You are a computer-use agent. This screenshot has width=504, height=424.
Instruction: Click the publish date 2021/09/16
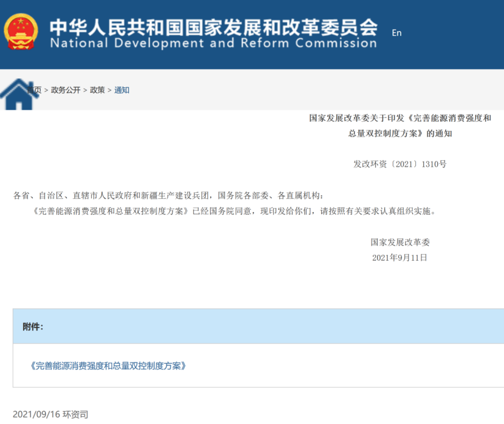[x=36, y=414]
